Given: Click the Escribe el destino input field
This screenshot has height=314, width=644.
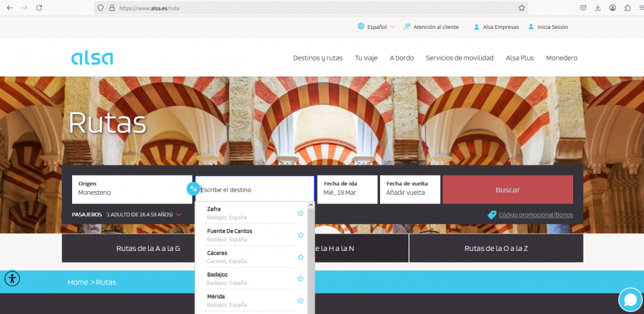Looking at the screenshot, I should 256,190.
